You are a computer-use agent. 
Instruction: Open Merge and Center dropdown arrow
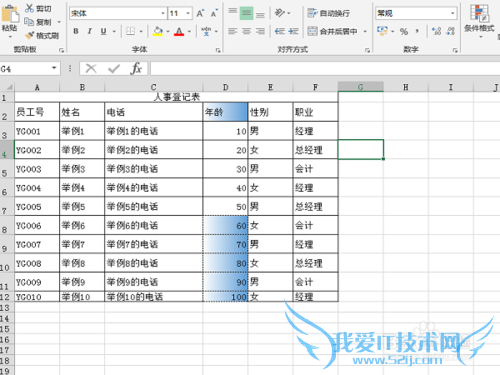(x=365, y=31)
